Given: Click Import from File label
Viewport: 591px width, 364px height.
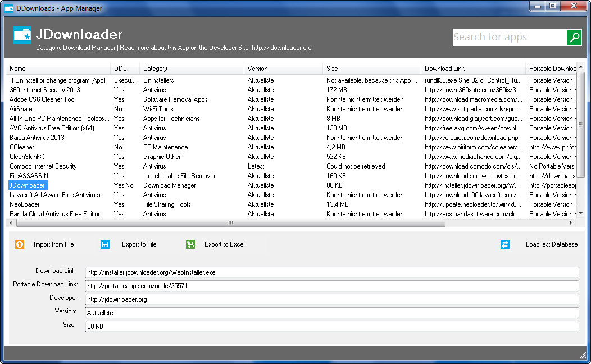Looking at the screenshot, I should click(53, 244).
